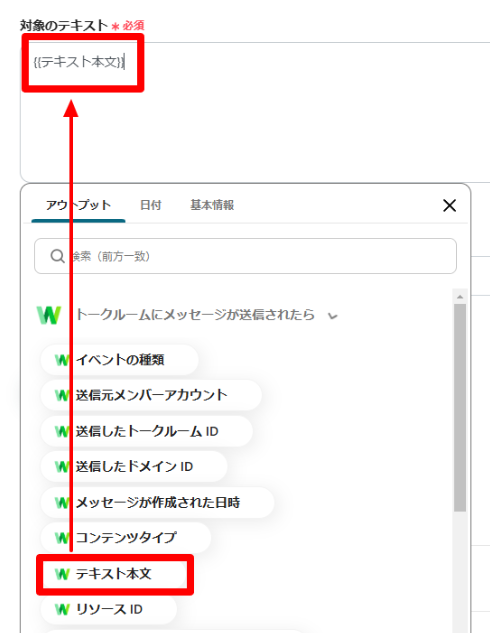
Task: Click W icon on リソース ID chip
Action: pyautogui.click(x=62, y=609)
